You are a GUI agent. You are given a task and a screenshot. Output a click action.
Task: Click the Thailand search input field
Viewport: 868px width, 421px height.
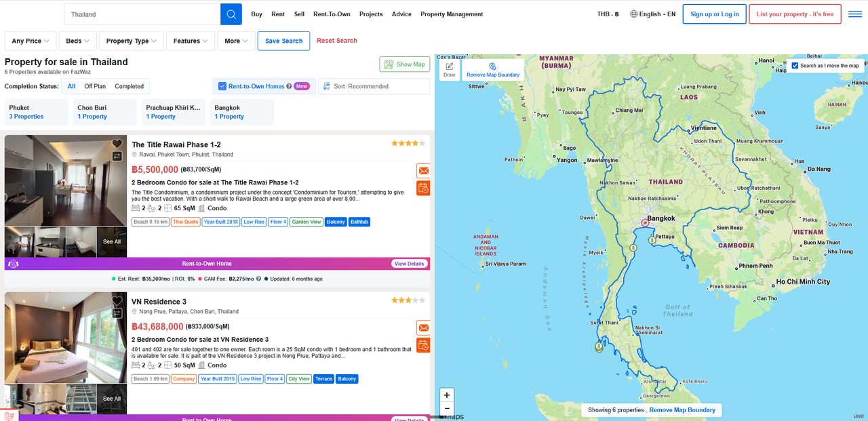(x=142, y=14)
